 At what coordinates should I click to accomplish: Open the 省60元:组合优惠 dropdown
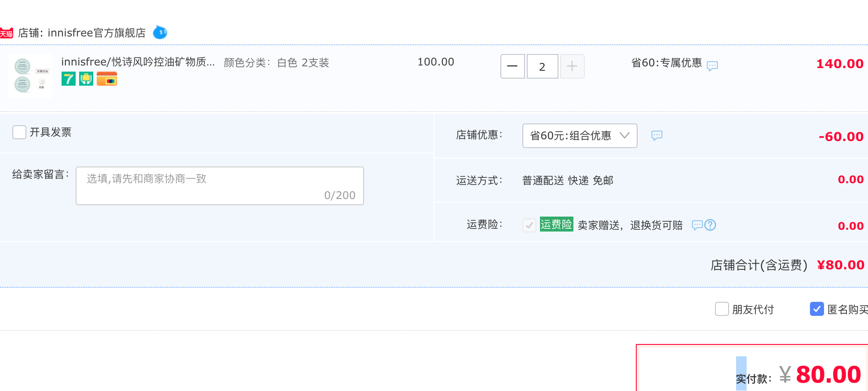click(x=580, y=136)
